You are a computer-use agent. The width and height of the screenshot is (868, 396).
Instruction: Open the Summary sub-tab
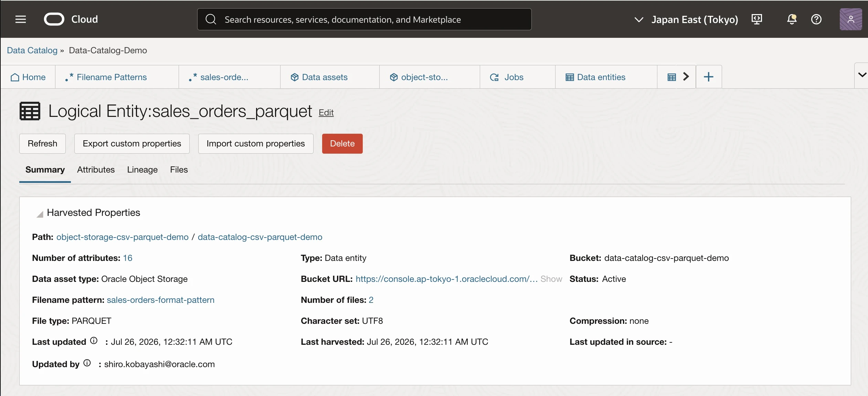(x=45, y=170)
